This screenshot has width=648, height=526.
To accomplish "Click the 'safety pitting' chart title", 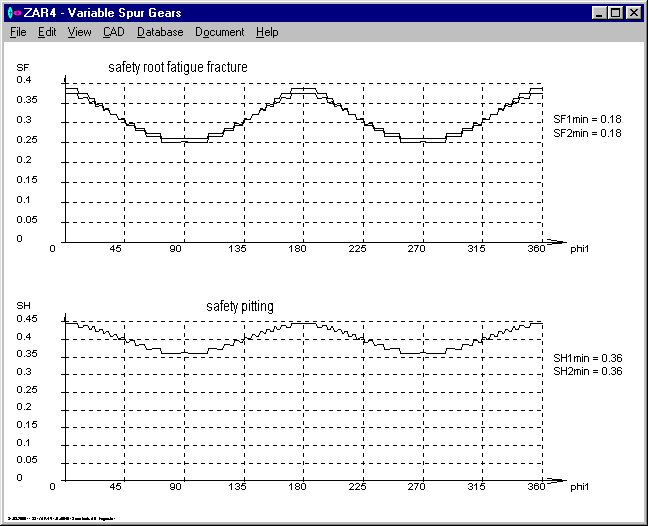I will tap(240, 306).
